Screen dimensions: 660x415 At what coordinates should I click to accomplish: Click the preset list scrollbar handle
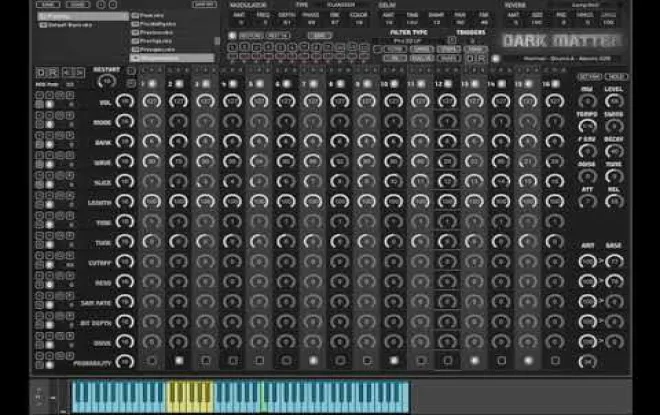click(217, 41)
